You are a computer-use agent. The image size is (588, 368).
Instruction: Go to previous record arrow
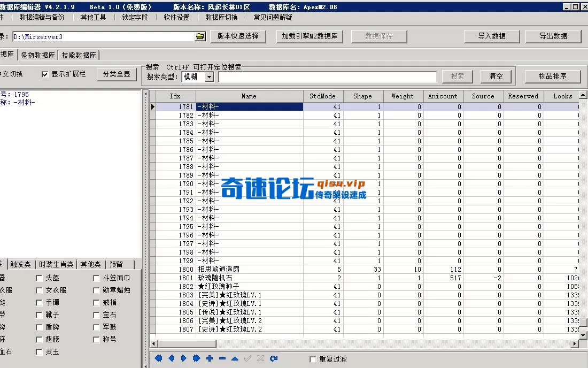[x=171, y=358]
